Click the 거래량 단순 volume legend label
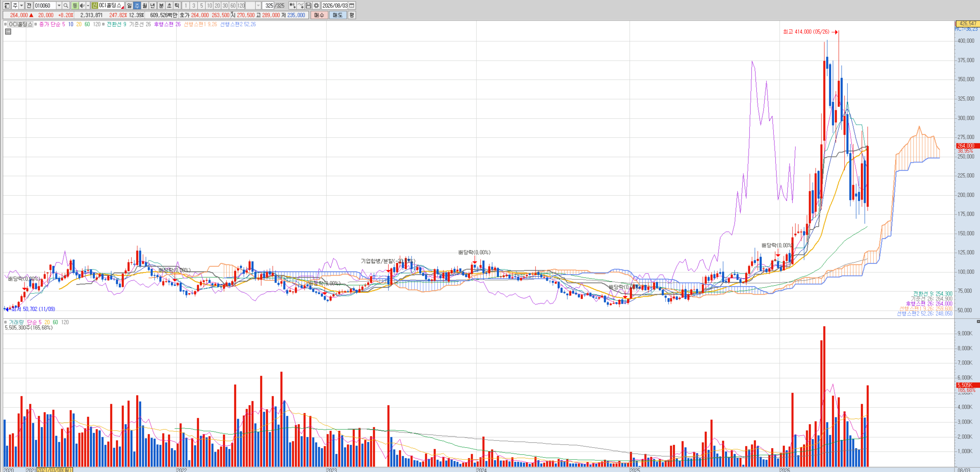 pos(25,322)
